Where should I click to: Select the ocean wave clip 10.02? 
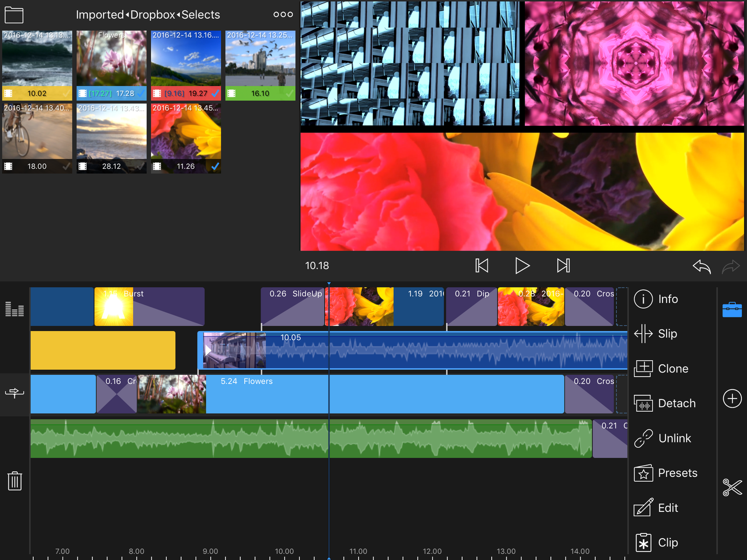(37, 65)
